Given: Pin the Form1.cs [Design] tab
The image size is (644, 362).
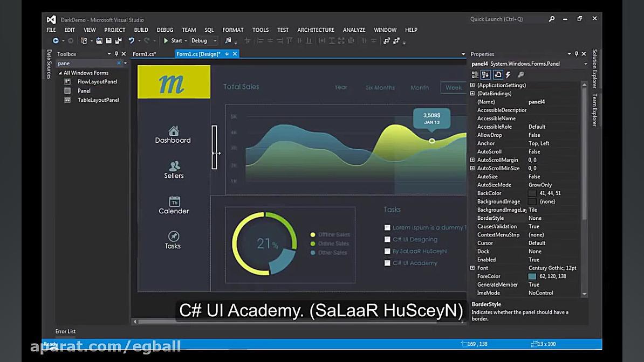Looking at the screenshot, I should 227,54.
